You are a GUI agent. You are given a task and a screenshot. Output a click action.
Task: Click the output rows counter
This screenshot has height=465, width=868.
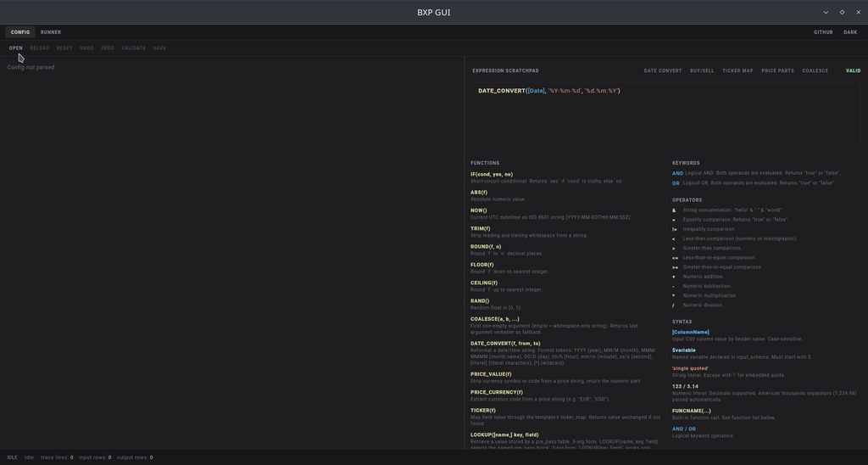point(135,458)
